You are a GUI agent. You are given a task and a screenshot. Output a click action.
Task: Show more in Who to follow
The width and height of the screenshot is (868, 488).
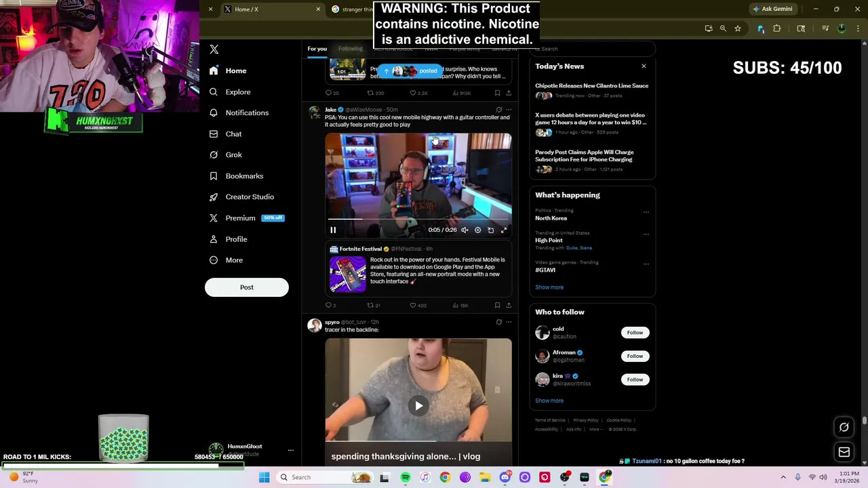pyautogui.click(x=549, y=401)
